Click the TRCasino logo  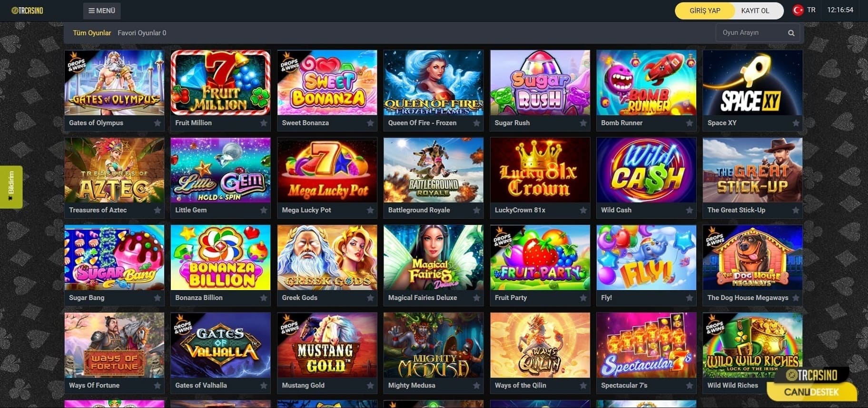27,10
